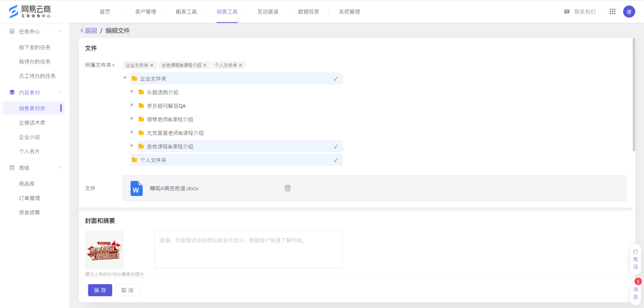
Task: Click the 企业文件夹 folder icon in tree
Action: tap(134, 78)
